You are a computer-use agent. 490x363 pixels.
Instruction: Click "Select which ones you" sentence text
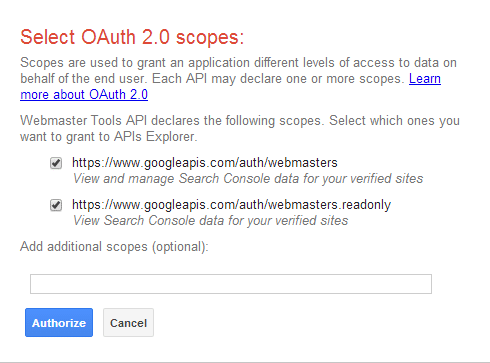(394, 121)
